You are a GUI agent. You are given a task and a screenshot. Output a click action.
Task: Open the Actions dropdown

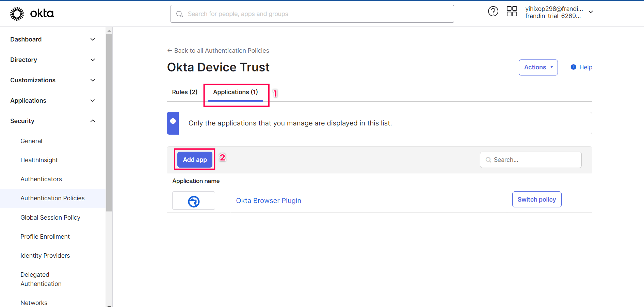pos(538,67)
